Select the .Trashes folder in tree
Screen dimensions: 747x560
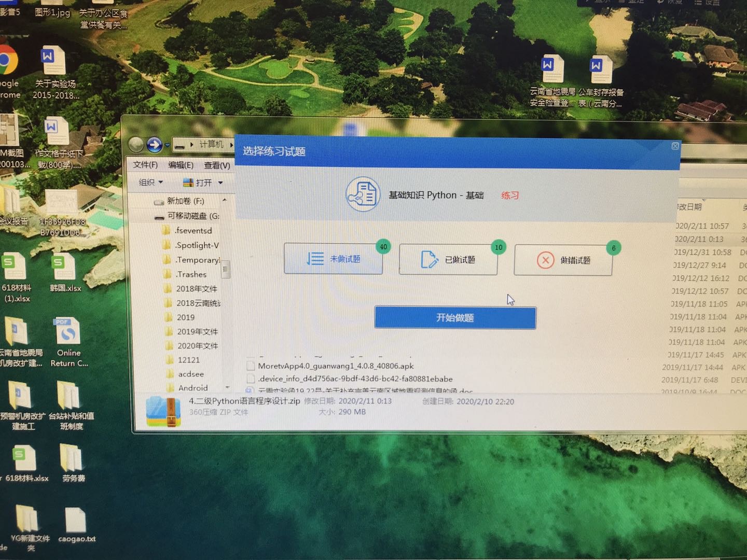pyautogui.click(x=185, y=274)
